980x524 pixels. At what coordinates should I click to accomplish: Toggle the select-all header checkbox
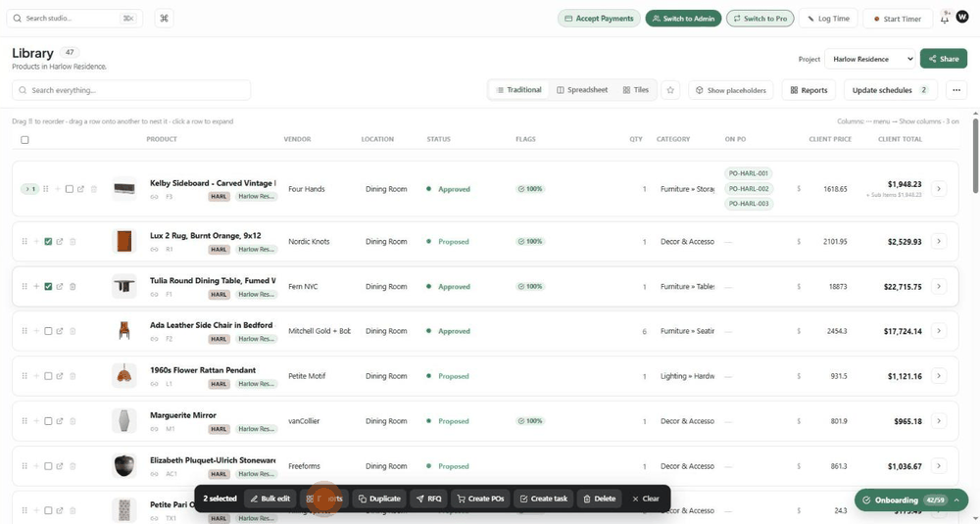pos(25,140)
